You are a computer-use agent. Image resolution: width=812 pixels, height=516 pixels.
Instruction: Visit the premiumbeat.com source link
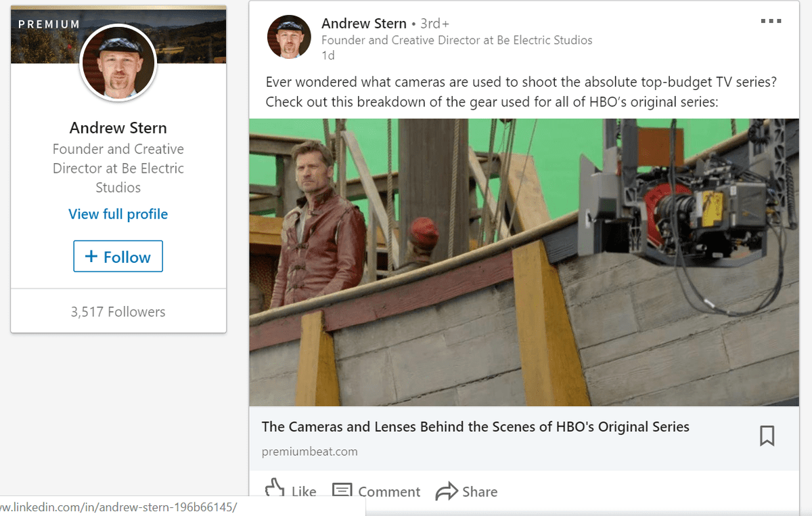point(310,451)
